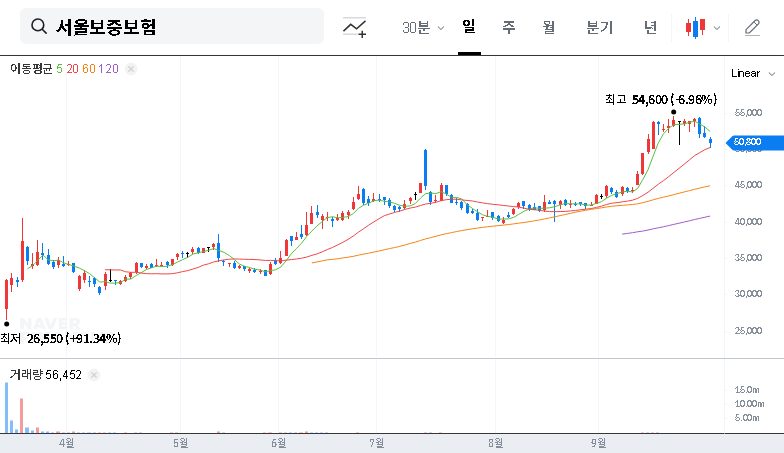Click the 최저 26,550 low price label
Screen dimensions: 784x453
(60, 339)
